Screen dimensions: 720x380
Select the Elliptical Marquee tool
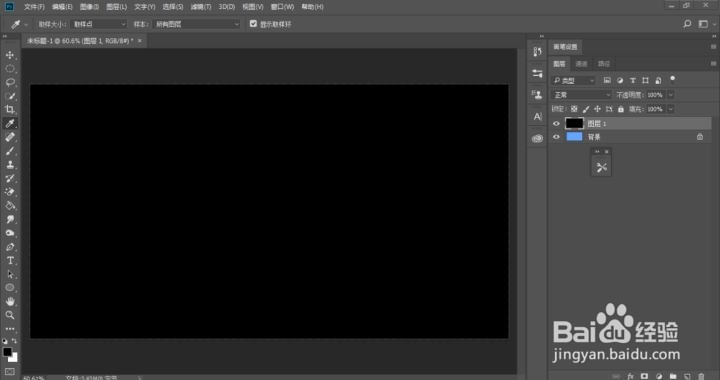[10, 69]
